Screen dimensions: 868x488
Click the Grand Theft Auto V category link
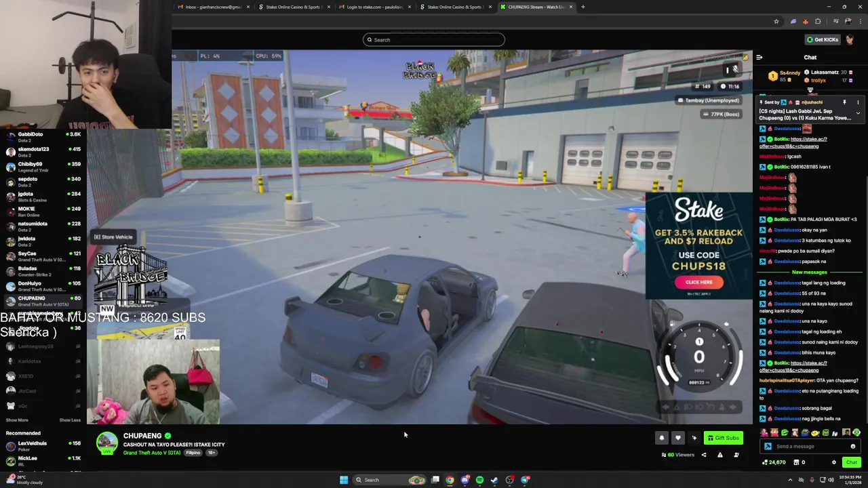click(152, 453)
